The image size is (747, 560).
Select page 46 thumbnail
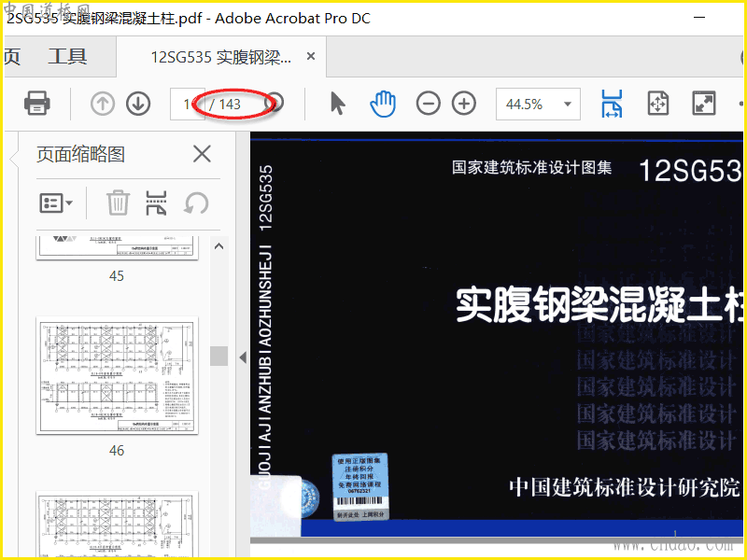[118, 376]
